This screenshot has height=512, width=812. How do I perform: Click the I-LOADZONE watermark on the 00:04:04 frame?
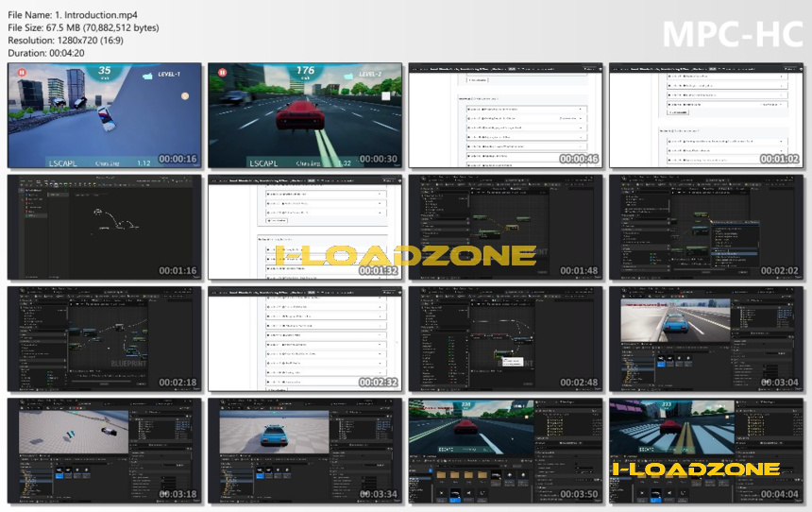tap(696, 469)
